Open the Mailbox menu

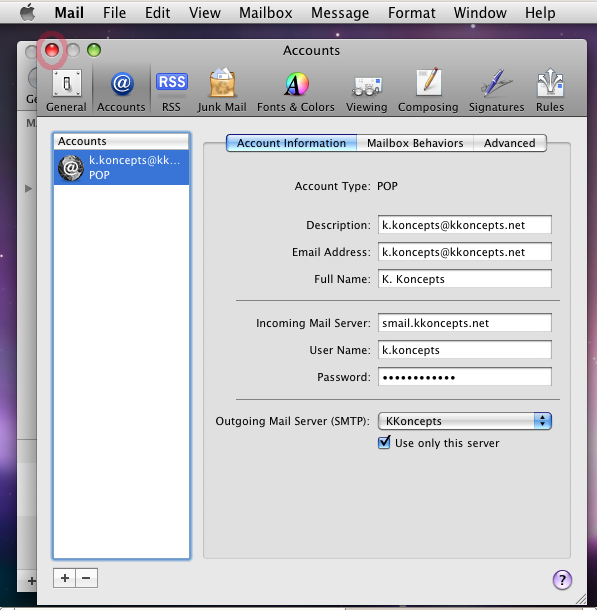(x=266, y=13)
